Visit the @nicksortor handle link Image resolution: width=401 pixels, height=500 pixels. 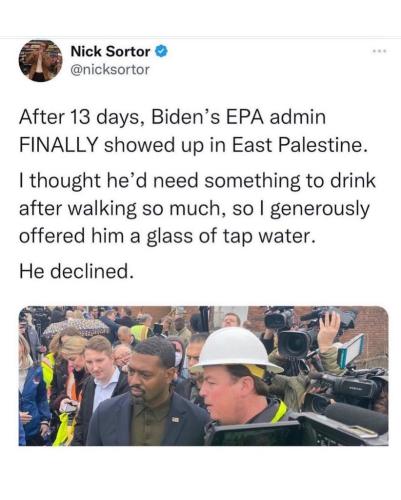coord(110,70)
